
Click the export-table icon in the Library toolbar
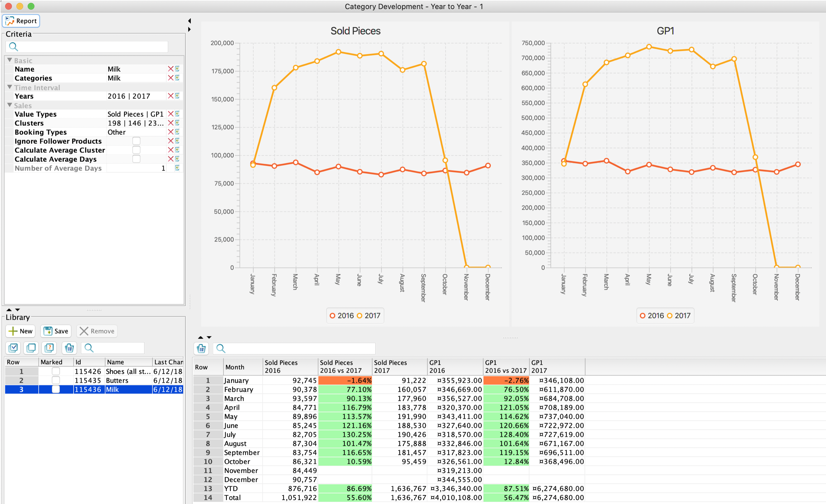point(69,348)
